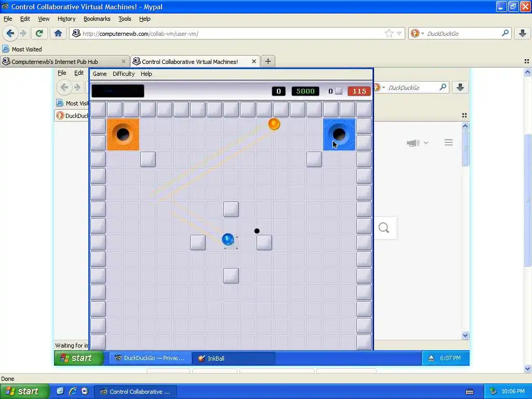Open the InkBall Difficulty menu
The width and height of the screenshot is (532, 399).
[x=124, y=74]
